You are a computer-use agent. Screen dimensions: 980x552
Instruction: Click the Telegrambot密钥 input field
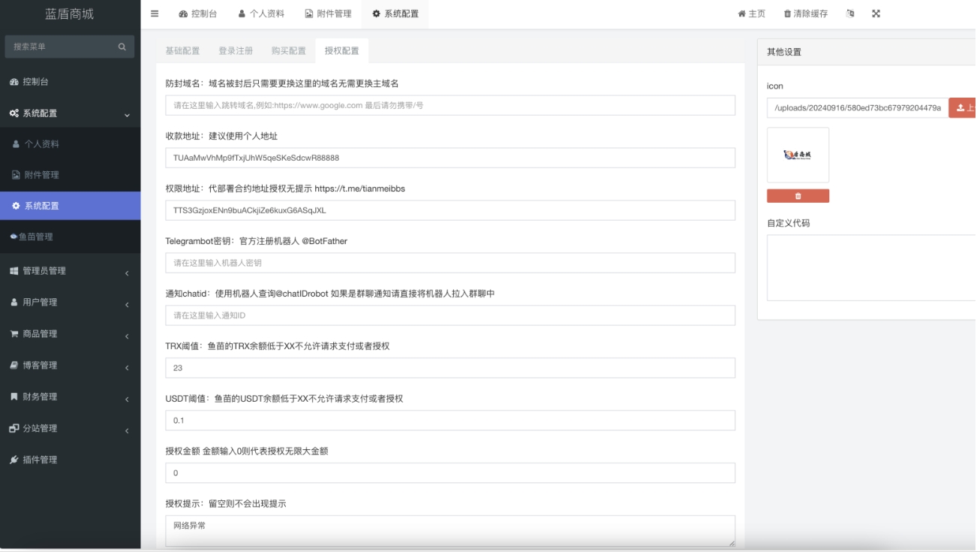449,263
